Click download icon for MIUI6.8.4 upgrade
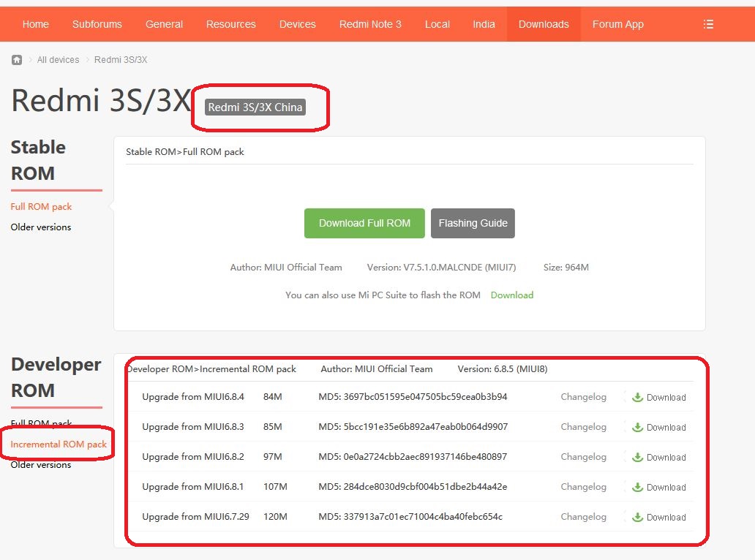Screen dimensions: 755x560 click(638, 397)
